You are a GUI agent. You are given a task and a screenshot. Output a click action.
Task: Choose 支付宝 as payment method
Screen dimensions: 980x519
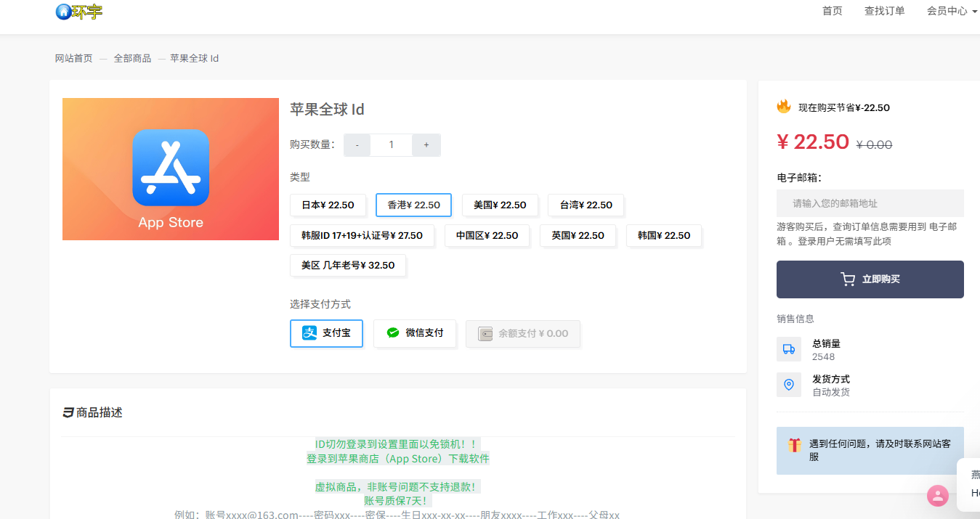coord(326,333)
